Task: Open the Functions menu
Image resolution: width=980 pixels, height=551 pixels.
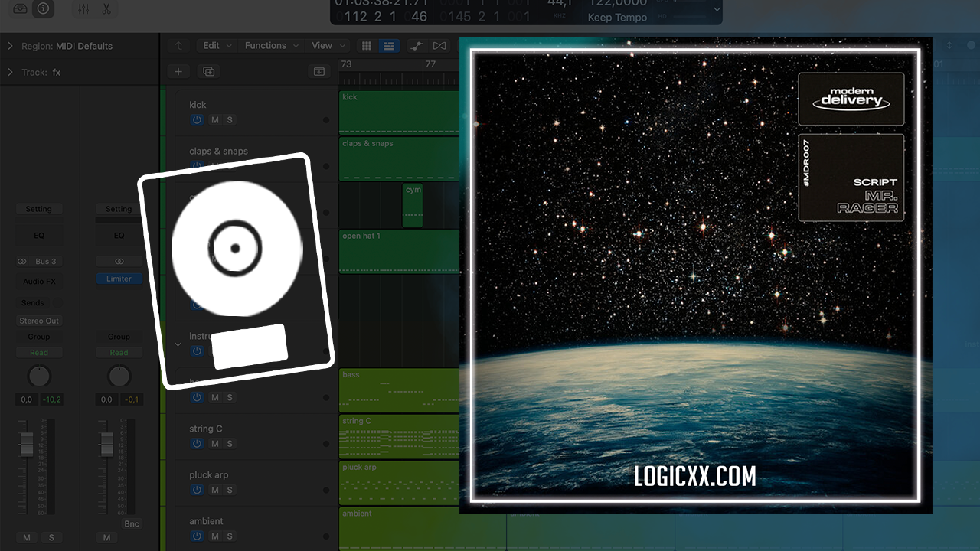Action: tap(266, 46)
